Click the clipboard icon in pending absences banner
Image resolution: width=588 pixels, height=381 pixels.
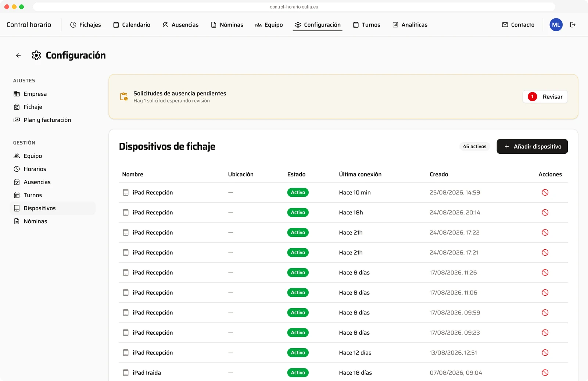124,97
